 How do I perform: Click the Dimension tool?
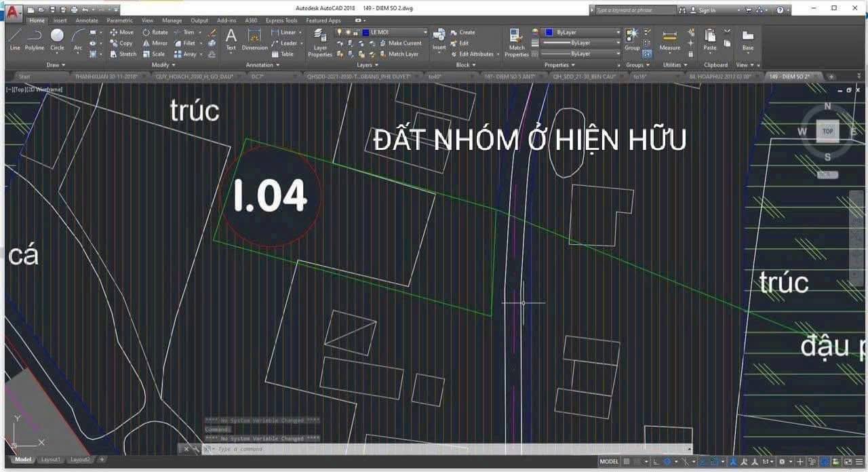point(254,42)
